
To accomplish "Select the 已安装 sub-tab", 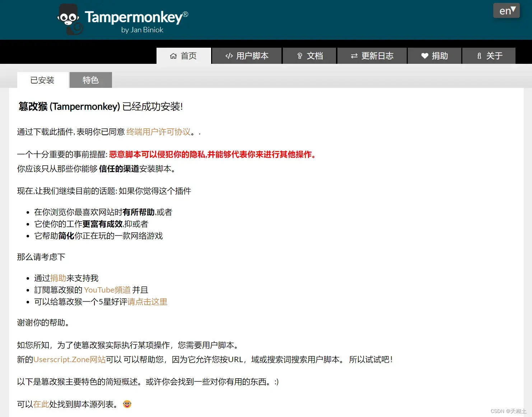I will [43, 80].
